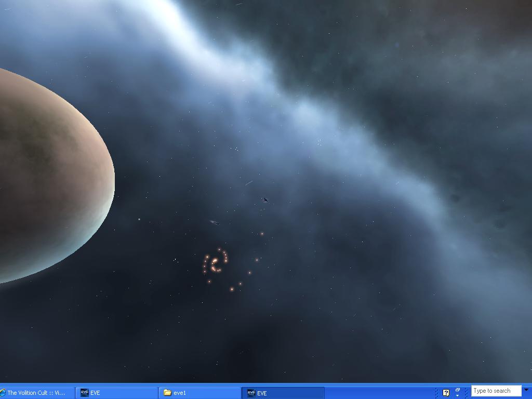
Task: Select the active EVE taskbar button
Action: coord(283,393)
